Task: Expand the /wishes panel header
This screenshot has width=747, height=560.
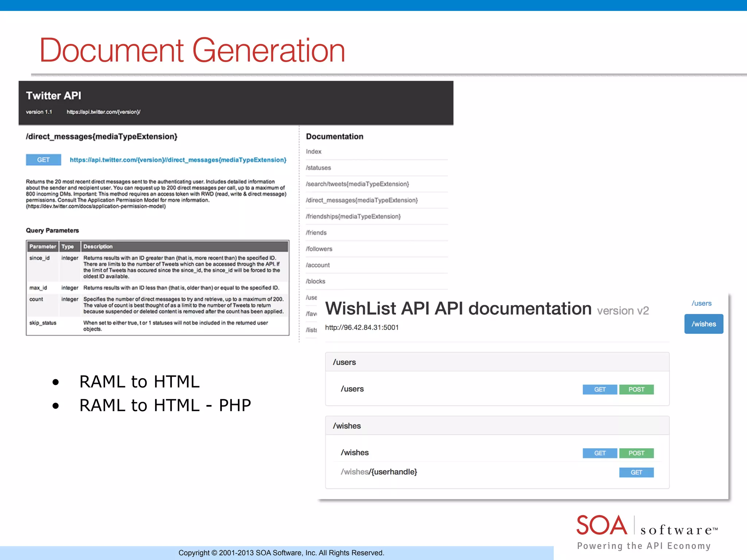Action: coord(497,426)
